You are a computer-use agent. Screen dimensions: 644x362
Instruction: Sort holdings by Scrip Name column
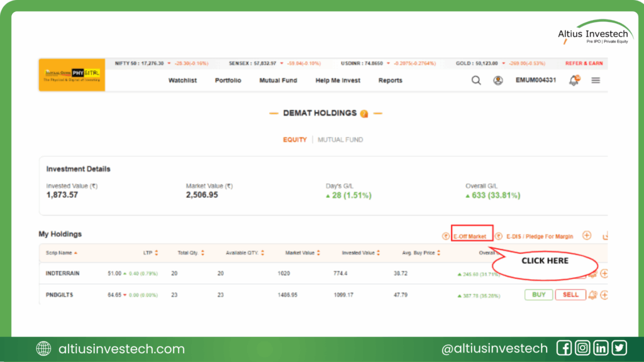tap(62, 253)
